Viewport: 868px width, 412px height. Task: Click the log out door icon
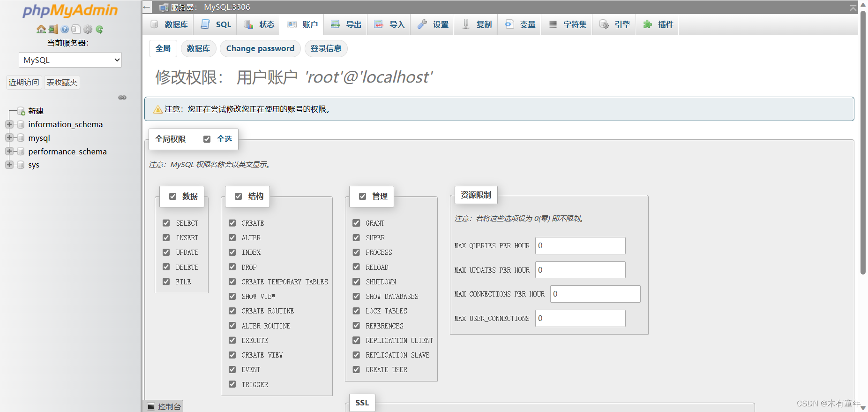[x=53, y=29]
